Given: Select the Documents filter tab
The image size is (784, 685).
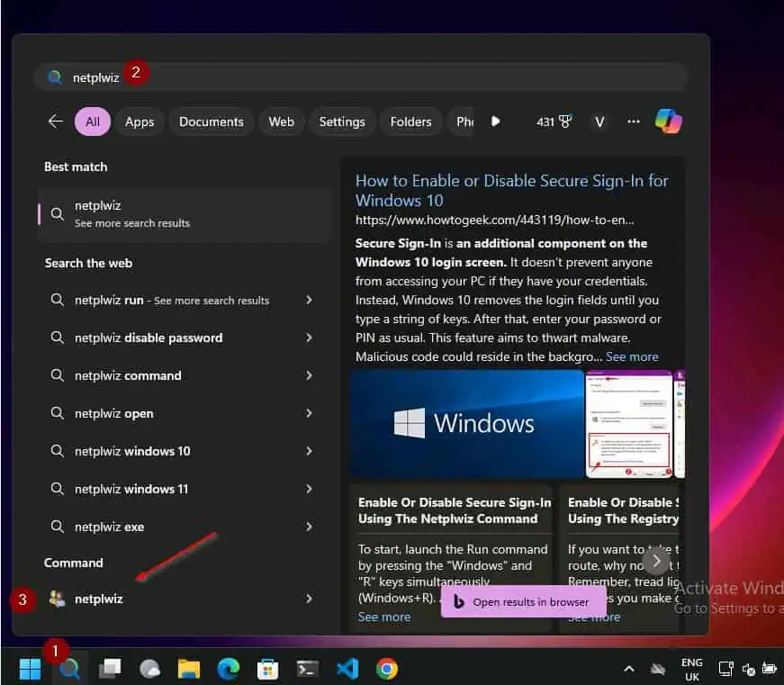Looking at the screenshot, I should pyautogui.click(x=212, y=122).
